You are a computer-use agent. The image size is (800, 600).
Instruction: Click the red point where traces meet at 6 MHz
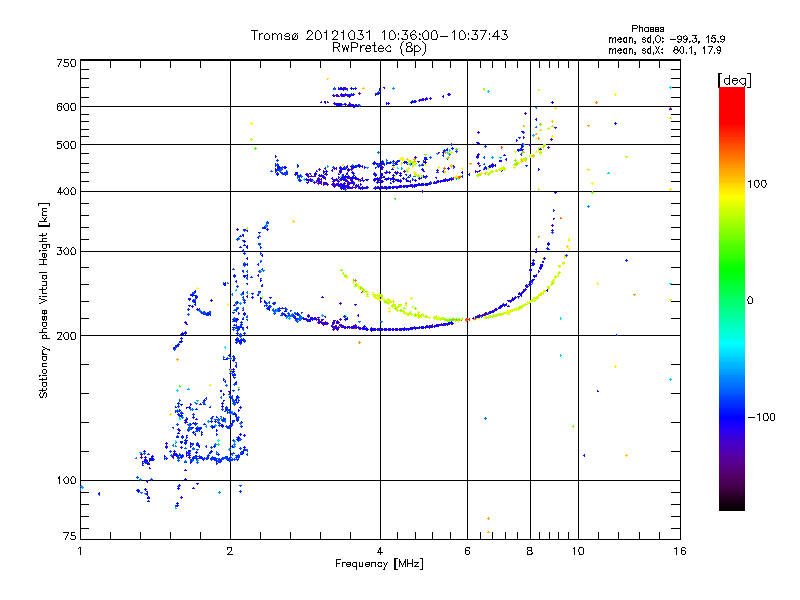[x=467, y=319]
